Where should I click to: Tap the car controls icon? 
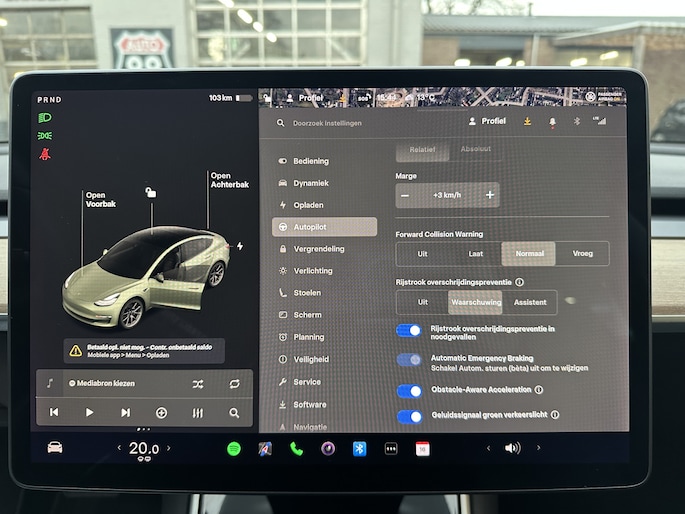click(x=55, y=447)
